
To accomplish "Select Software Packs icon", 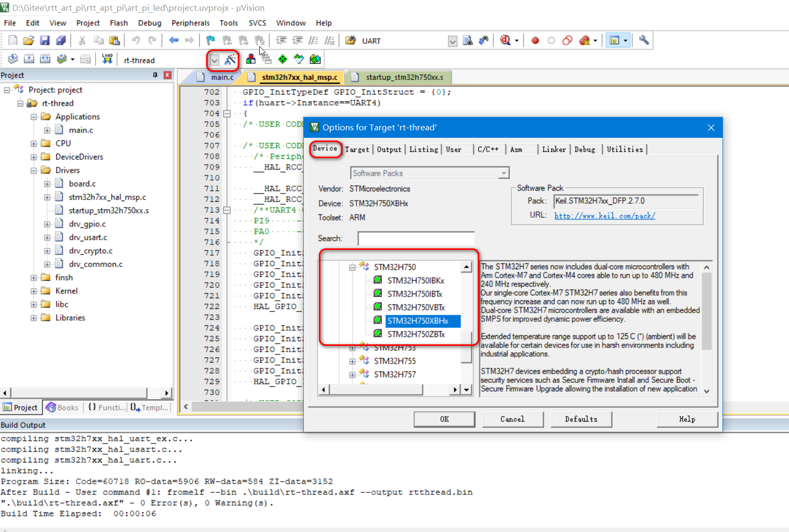I will pos(299,60).
